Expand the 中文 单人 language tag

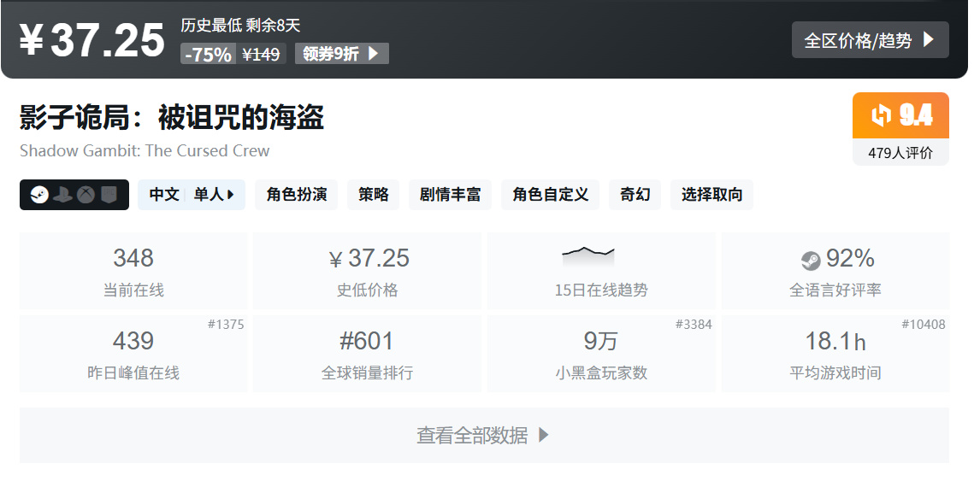click(192, 195)
